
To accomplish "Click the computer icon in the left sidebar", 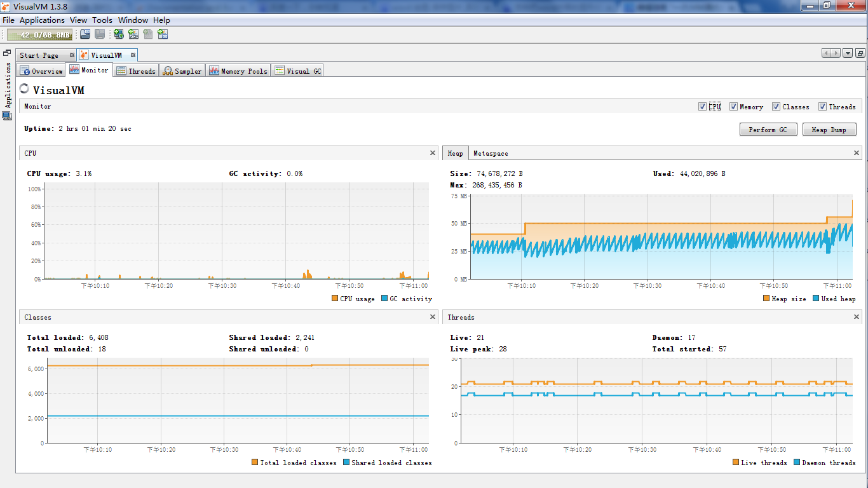I will click(x=7, y=116).
